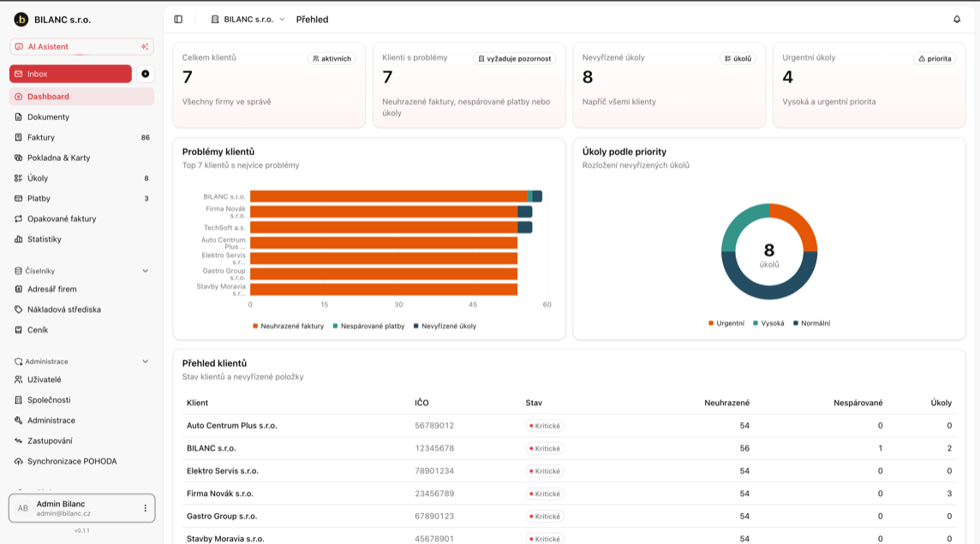Screen dimensions: 980x544
Task: Click the BILANC logo in sidebar
Action: click(x=21, y=20)
